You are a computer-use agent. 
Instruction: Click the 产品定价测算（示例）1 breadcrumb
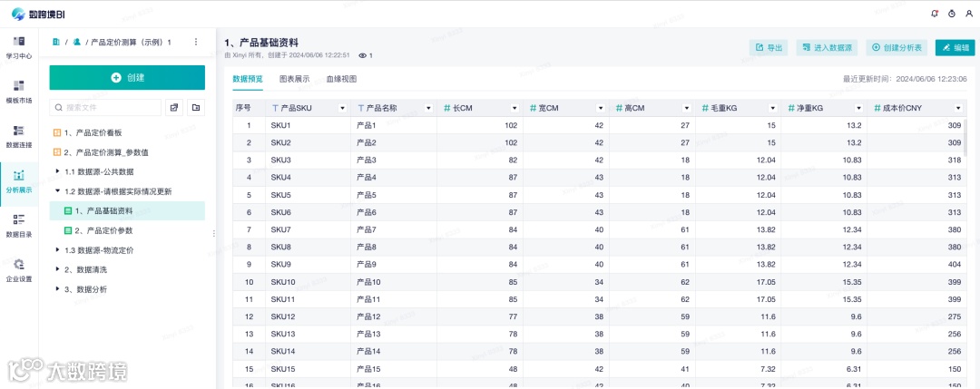point(132,42)
